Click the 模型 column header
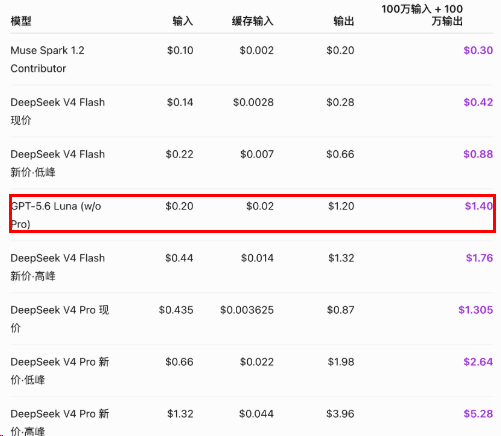 click(21, 21)
